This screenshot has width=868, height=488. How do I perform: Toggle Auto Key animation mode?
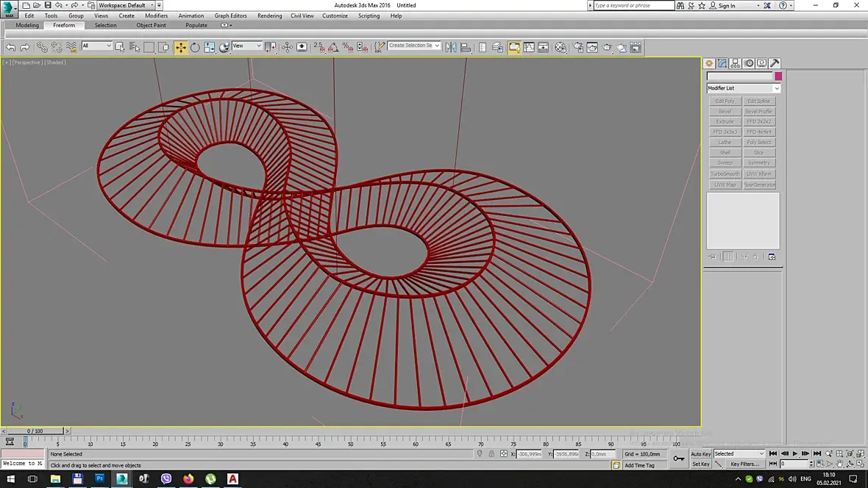click(701, 454)
